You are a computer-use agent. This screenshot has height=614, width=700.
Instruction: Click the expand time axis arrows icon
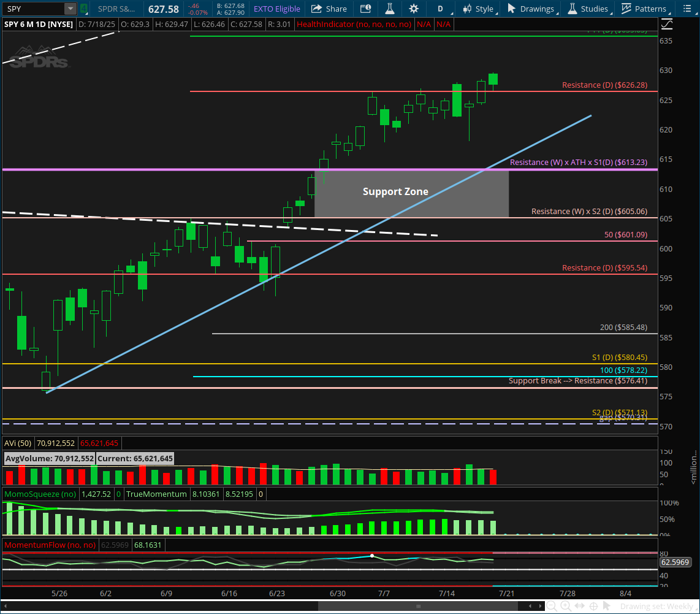click(x=579, y=607)
